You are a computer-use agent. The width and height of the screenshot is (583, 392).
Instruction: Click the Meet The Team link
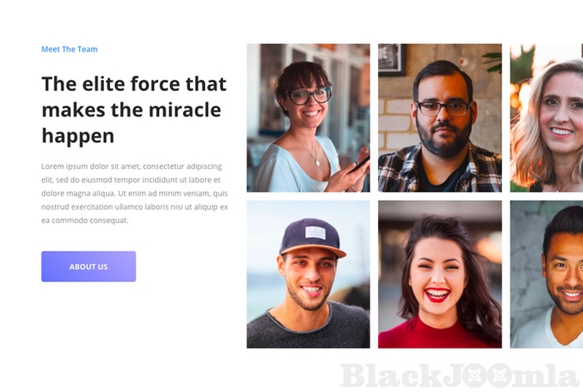[69, 49]
